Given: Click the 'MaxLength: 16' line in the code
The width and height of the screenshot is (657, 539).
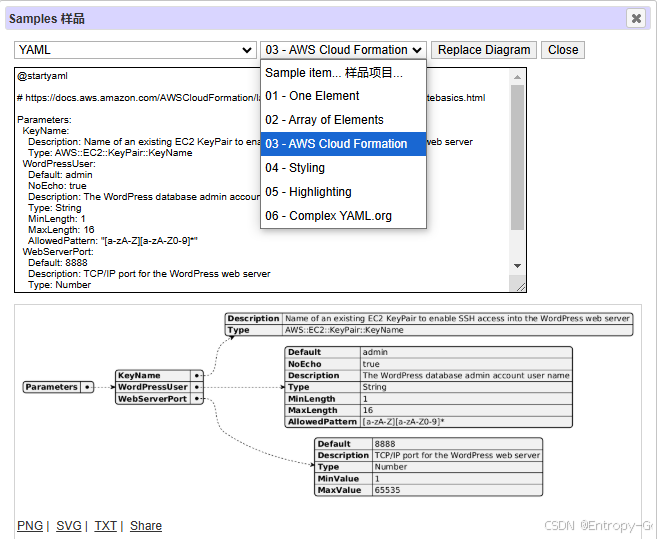Looking at the screenshot, I should 61,230.
